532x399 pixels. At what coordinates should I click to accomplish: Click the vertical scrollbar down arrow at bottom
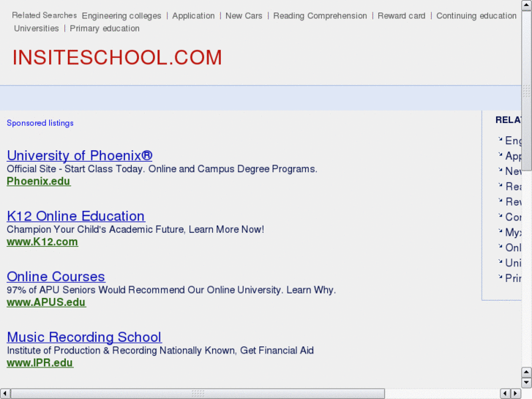tap(526, 382)
